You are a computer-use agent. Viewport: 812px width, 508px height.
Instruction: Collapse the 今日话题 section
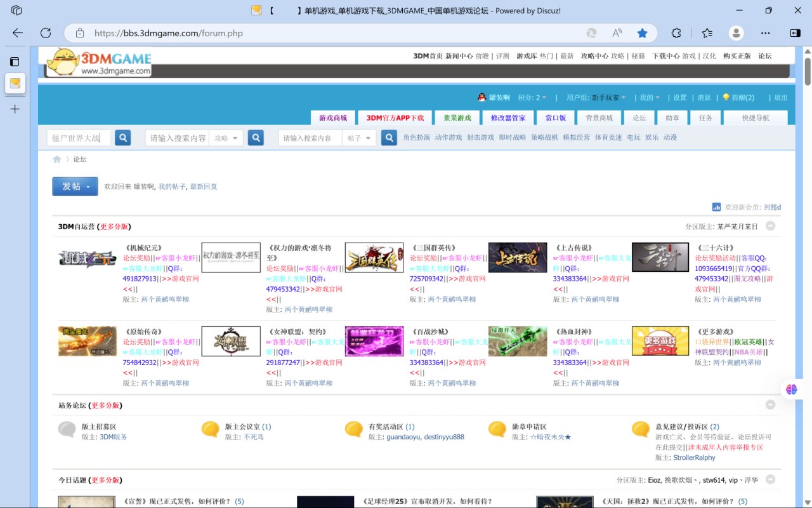770,479
